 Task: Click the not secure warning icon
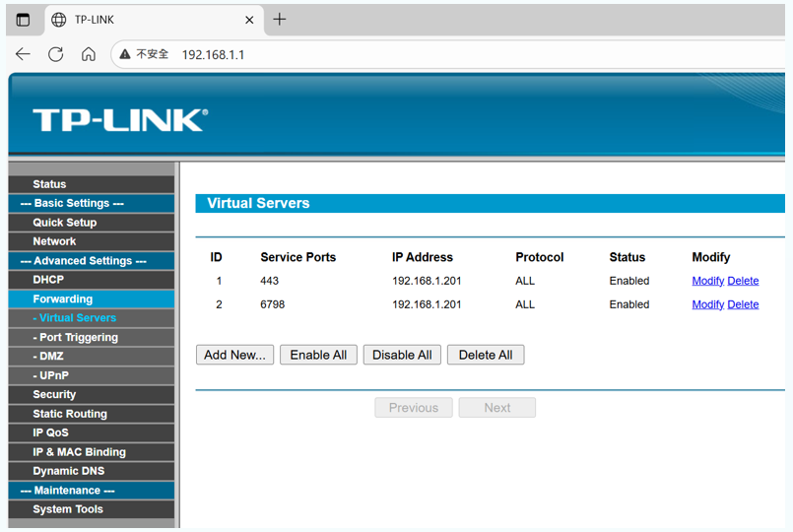click(125, 54)
